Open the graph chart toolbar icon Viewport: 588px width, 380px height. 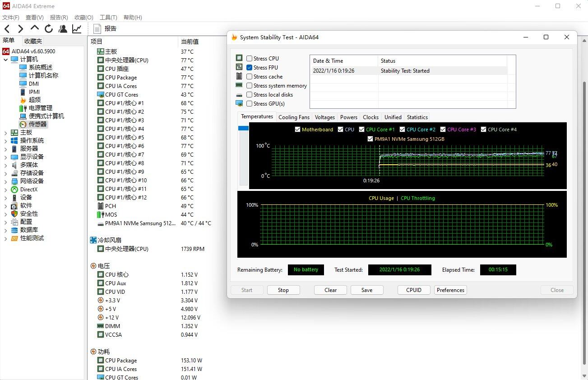click(77, 29)
